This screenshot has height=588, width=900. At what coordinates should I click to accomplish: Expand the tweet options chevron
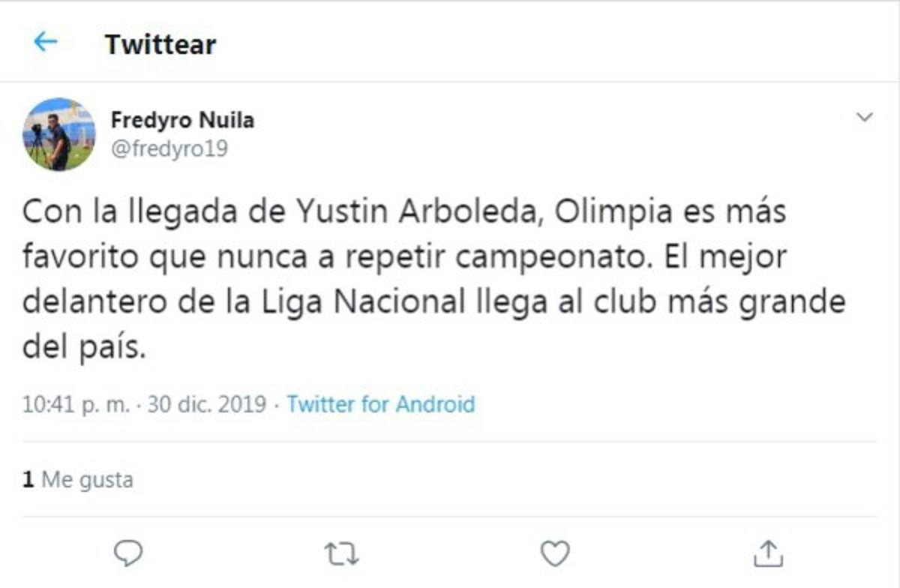pos(865,118)
